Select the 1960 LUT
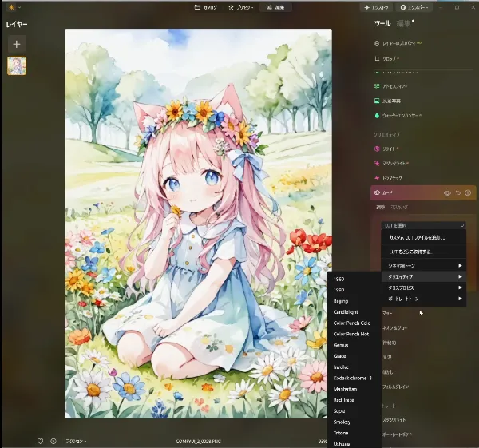The image size is (479, 448). click(x=354, y=279)
